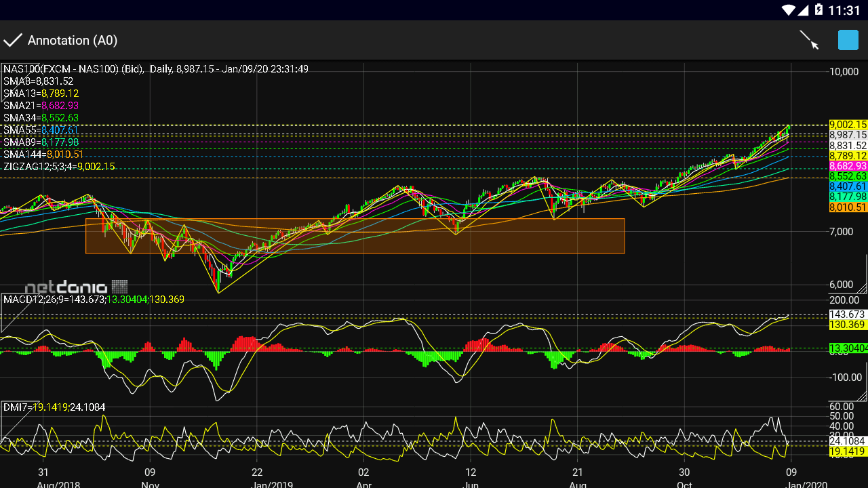Select the SMA144=8,010.51 legend entry
The width and height of the screenshot is (868, 488).
43,155
